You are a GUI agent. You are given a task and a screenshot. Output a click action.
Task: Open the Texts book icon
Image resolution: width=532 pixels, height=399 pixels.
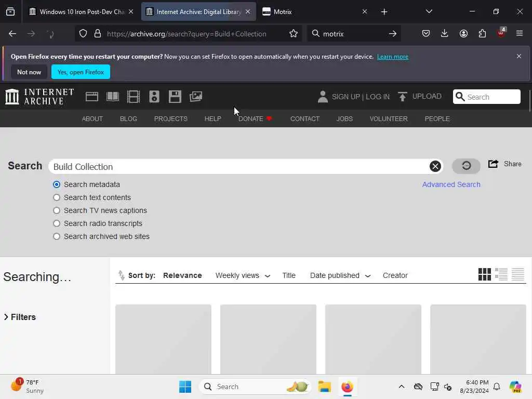tap(113, 97)
